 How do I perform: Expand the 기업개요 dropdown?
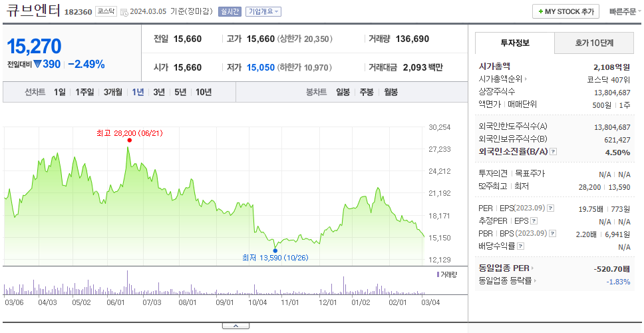click(x=263, y=11)
